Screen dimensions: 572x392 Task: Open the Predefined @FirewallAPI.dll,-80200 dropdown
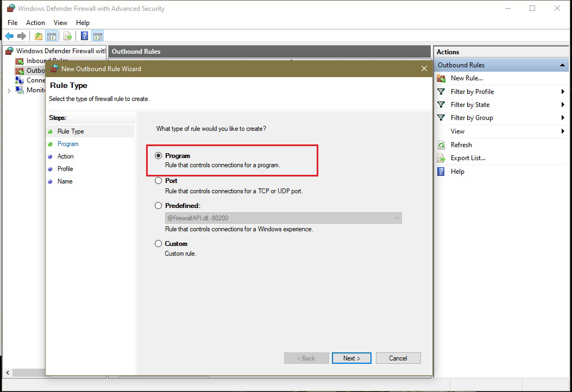point(284,218)
